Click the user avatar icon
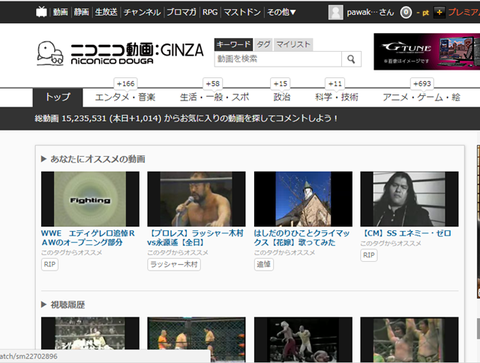Image resolution: width=480 pixels, height=363 pixels. 336,12
